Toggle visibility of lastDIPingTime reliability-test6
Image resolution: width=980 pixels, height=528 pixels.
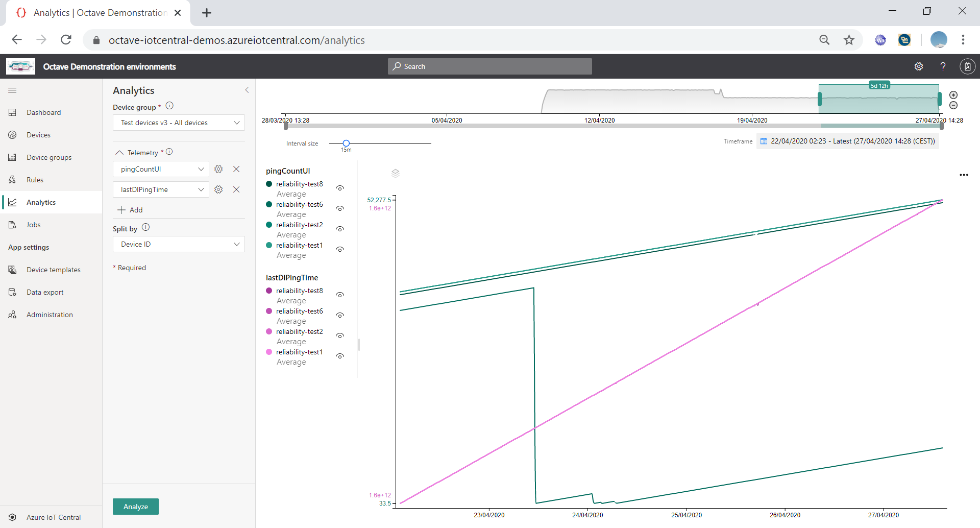(x=340, y=316)
